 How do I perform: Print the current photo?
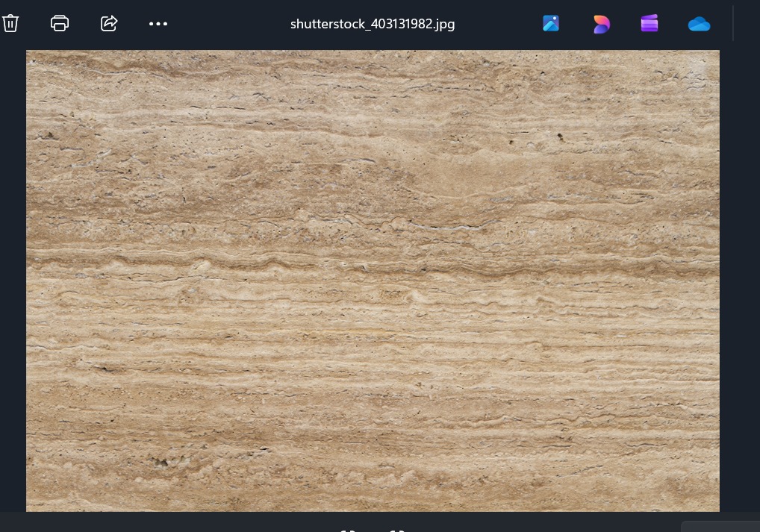point(60,23)
